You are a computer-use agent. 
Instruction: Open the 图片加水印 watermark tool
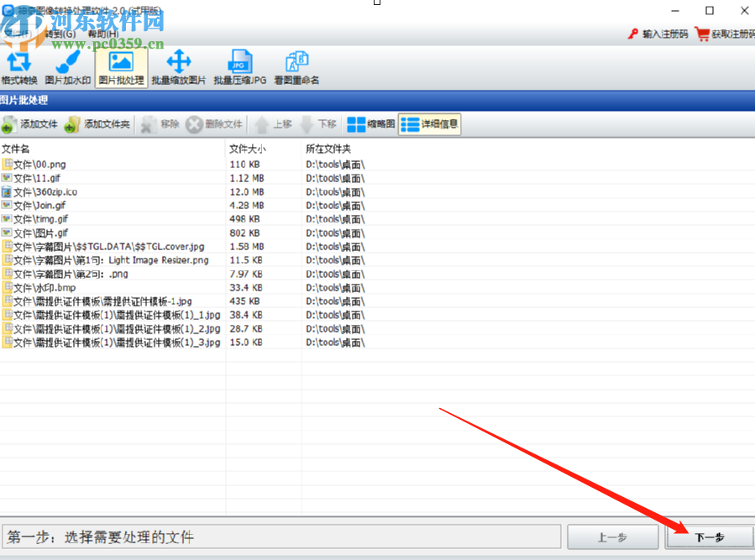pyautogui.click(x=68, y=68)
